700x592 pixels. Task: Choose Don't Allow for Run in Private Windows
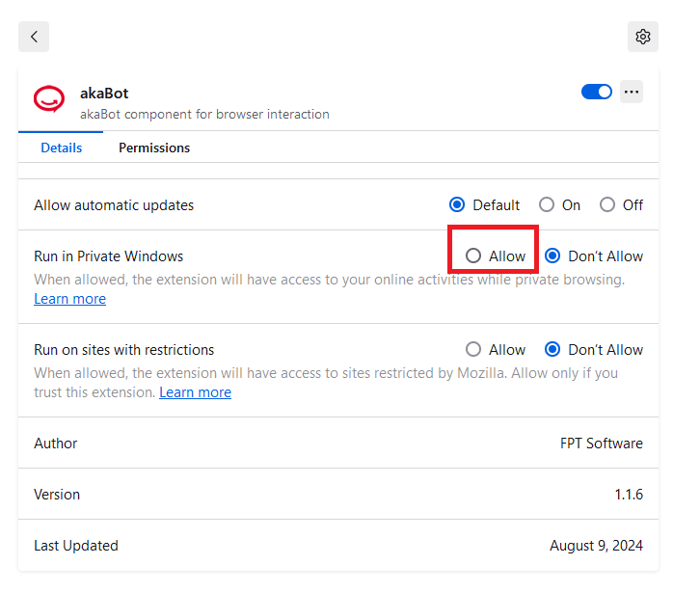tap(552, 256)
